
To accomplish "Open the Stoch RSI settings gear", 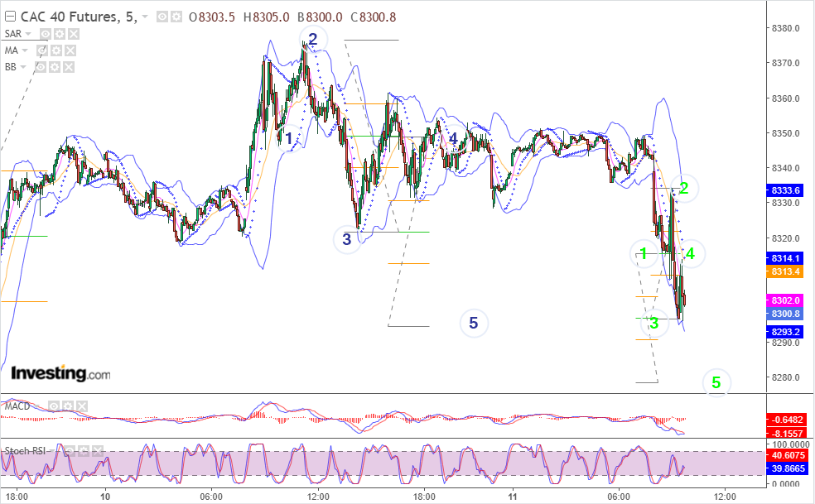I will pos(84,451).
